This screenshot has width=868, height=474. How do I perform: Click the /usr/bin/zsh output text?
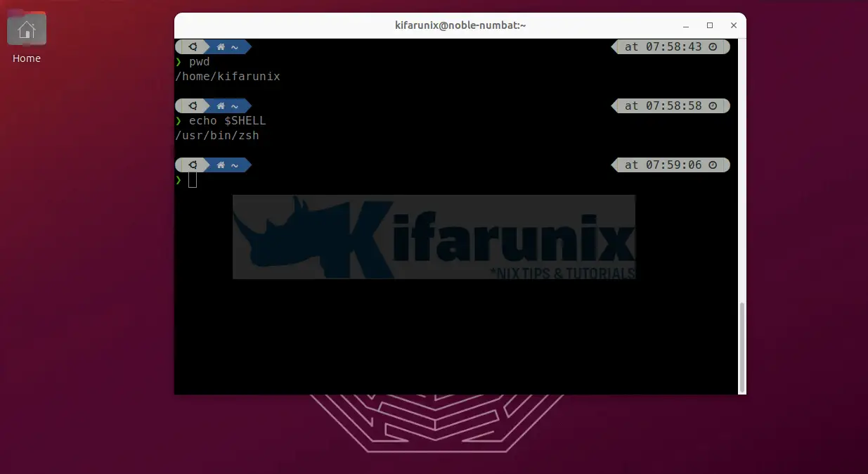(217, 135)
